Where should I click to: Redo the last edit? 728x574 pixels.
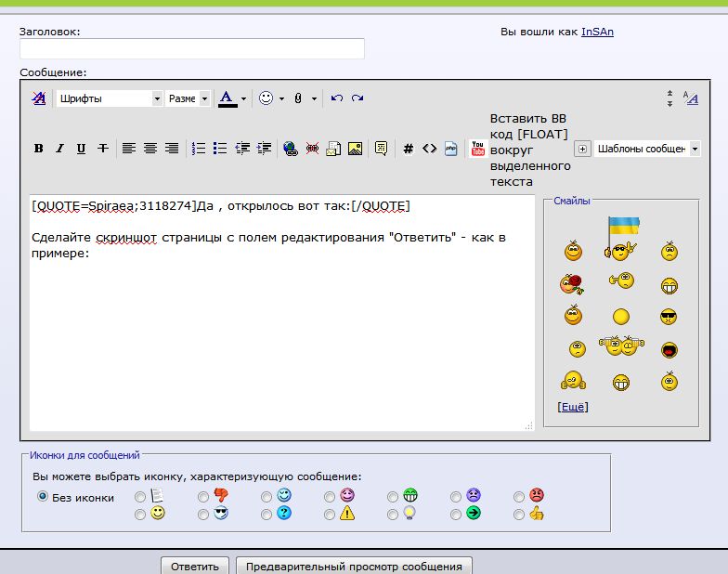coord(357,98)
